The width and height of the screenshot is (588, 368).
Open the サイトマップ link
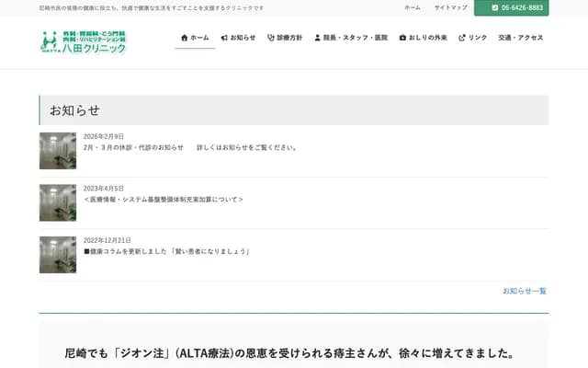tap(450, 7)
